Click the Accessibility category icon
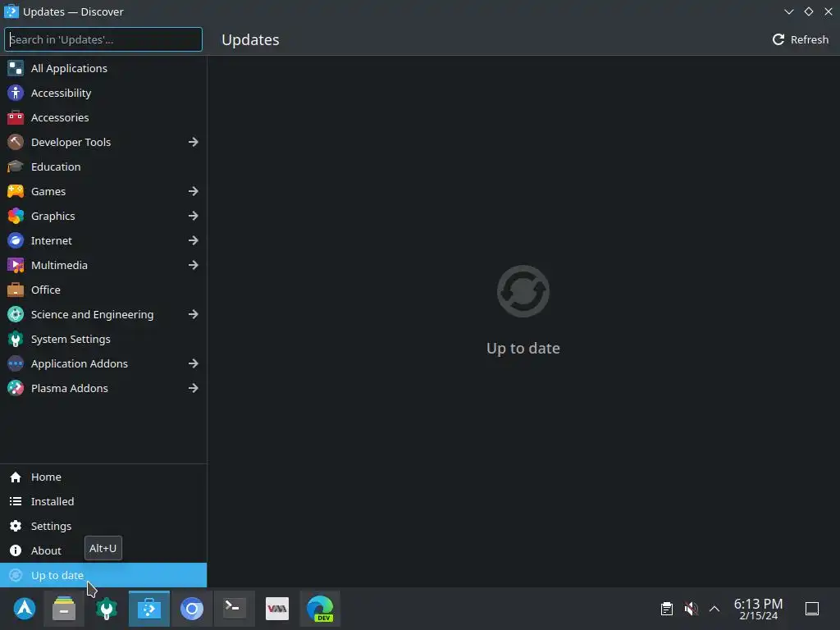Image resolution: width=840 pixels, height=630 pixels. pyautogui.click(x=16, y=93)
